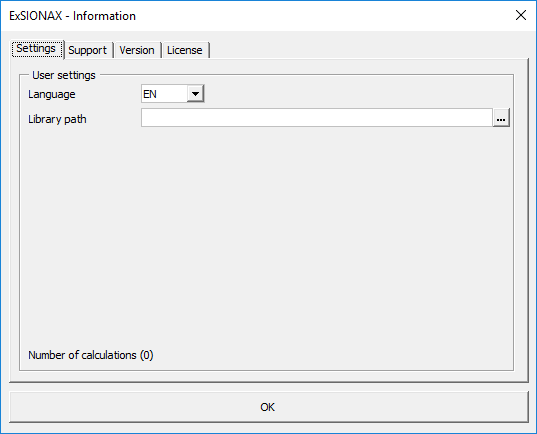The height and width of the screenshot is (434, 537).
Task: Click the 'User settings' group title
Action: coord(64,75)
